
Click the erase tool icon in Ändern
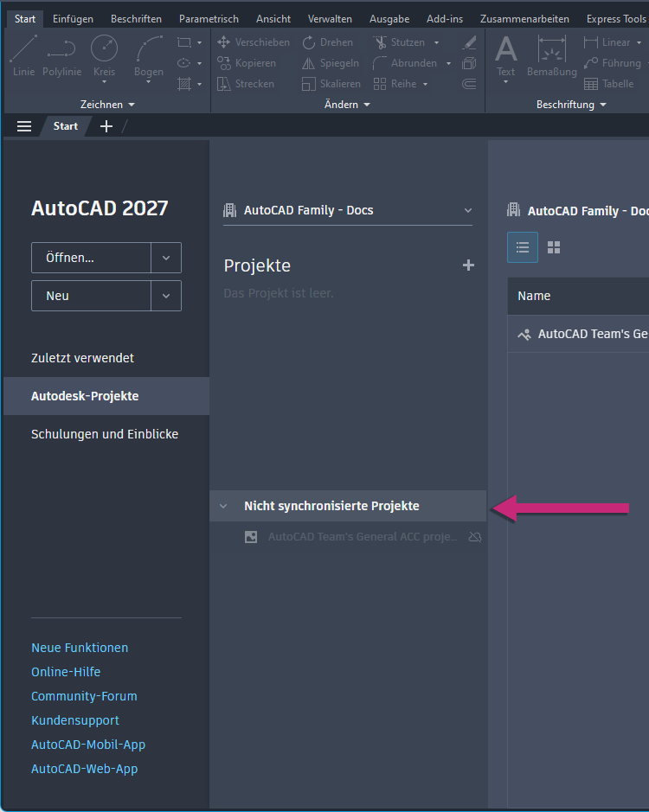point(469,42)
